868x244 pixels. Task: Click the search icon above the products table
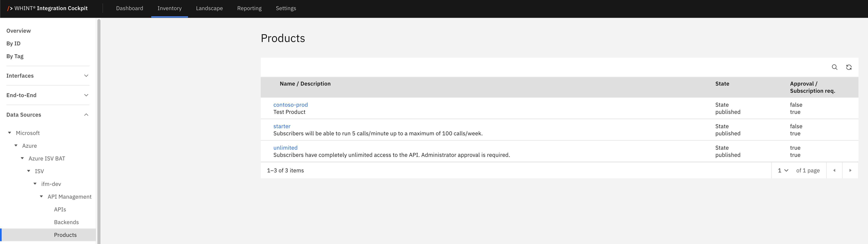point(834,67)
